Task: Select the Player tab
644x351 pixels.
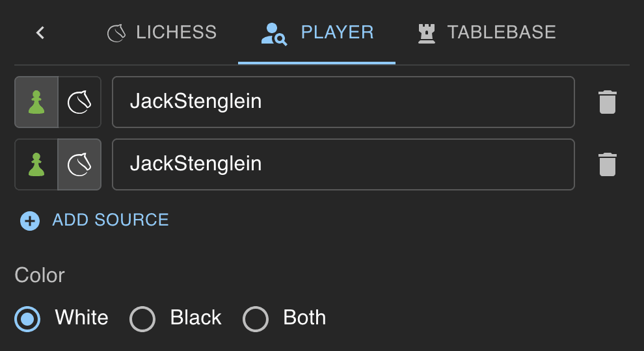Action: click(317, 33)
